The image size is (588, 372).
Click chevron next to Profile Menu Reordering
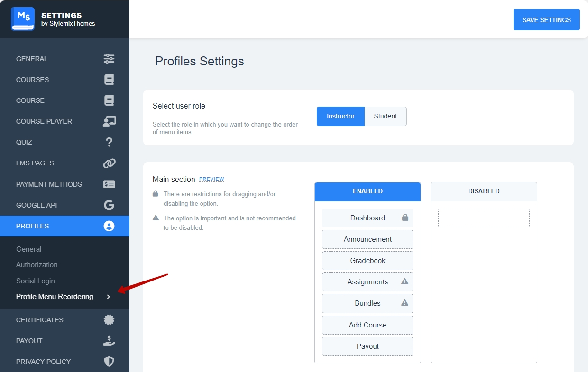(x=108, y=297)
